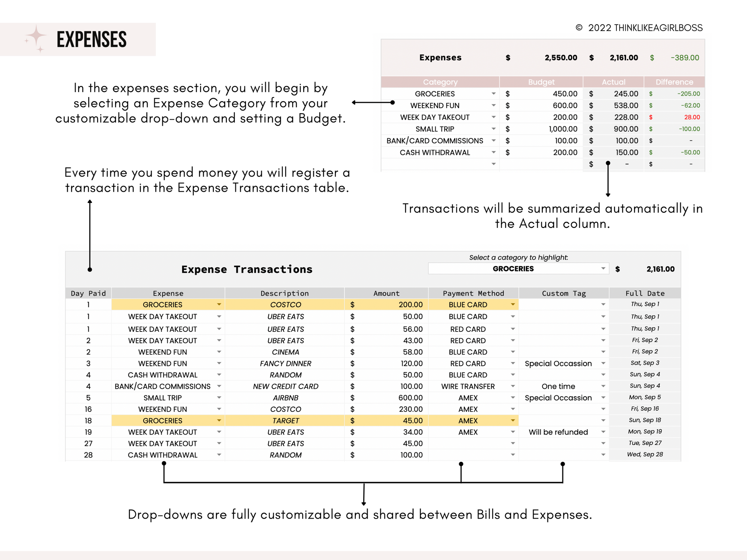The image size is (747, 560).
Task: Click the 'Will be refunded' custom tag cell
Action: pyautogui.click(x=558, y=432)
